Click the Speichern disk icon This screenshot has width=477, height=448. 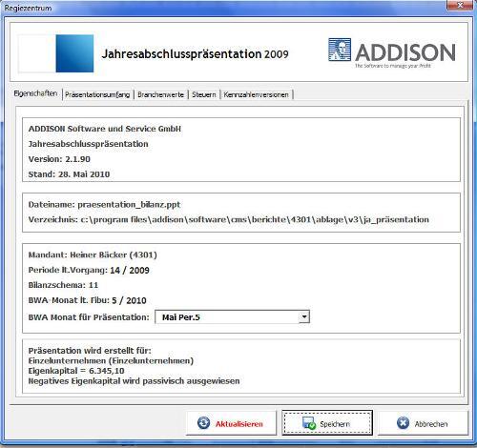point(309,423)
